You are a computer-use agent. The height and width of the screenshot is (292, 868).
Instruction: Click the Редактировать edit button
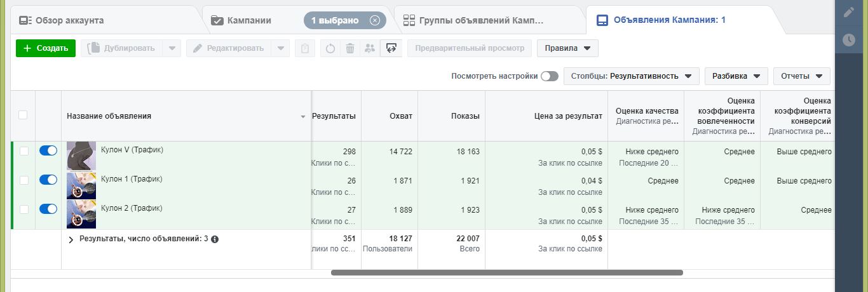(229, 48)
